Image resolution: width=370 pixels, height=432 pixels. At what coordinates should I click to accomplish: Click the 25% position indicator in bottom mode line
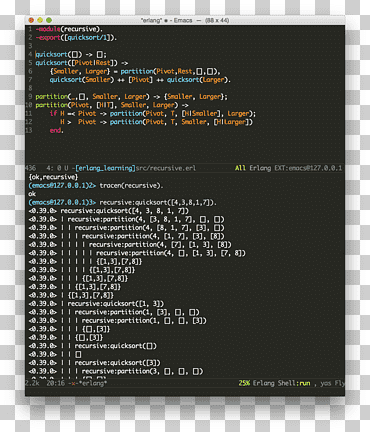[x=244, y=383]
